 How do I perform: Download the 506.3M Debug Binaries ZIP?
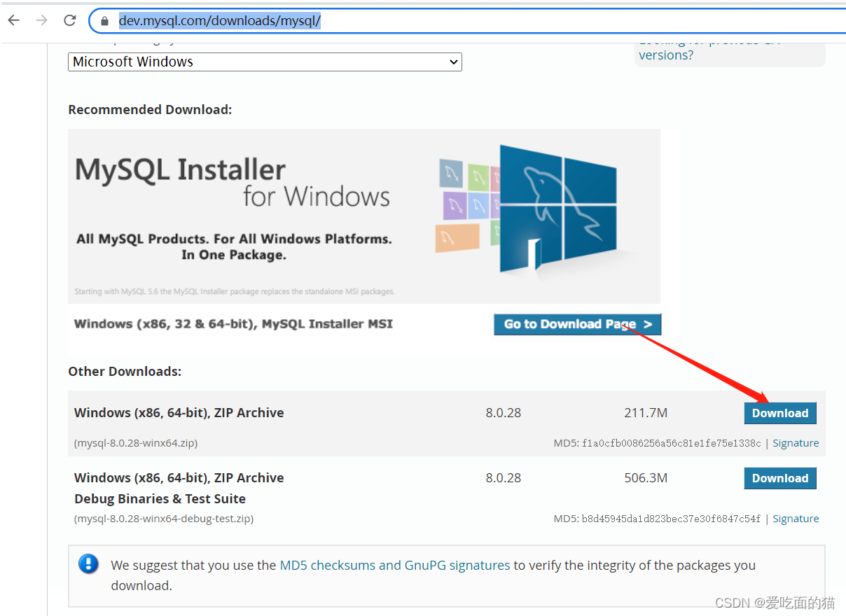click(780, 478)
